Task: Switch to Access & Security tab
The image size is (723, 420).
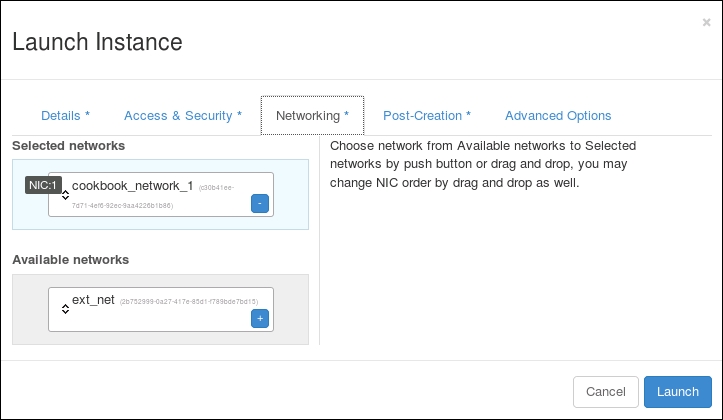Action: [x=183, y=116]
